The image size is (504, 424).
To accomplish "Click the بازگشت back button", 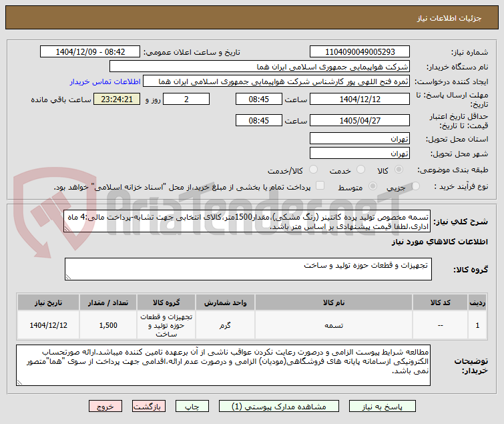I will pos(148,407).
